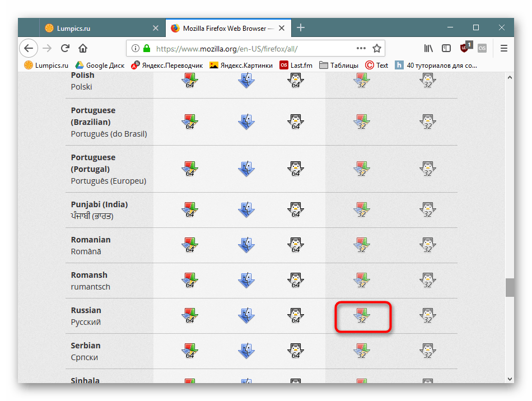
Task: Download Portuguese (Portugal) Windows 64-bit build
Action: (190, 169)
